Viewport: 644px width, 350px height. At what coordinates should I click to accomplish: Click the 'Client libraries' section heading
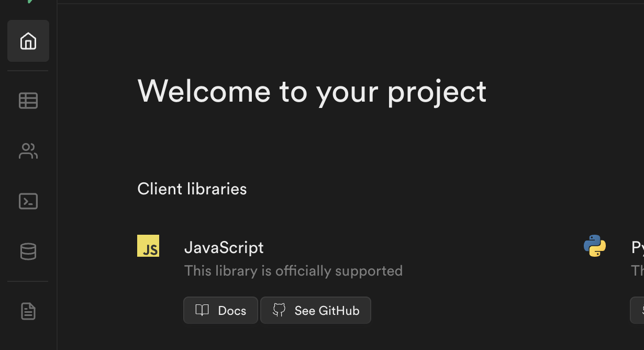[x=192, y=189]
